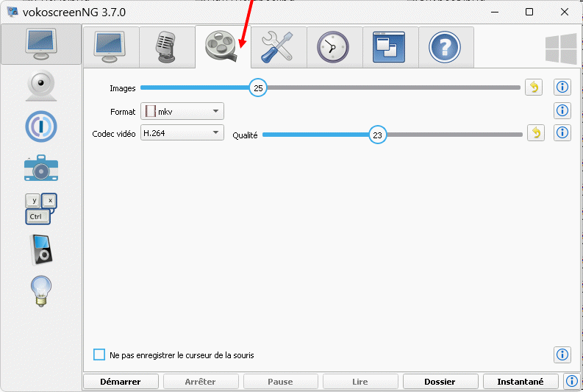Click the vokoscreenNG title bar app icon
583x392 pixels.
(12, 12)
